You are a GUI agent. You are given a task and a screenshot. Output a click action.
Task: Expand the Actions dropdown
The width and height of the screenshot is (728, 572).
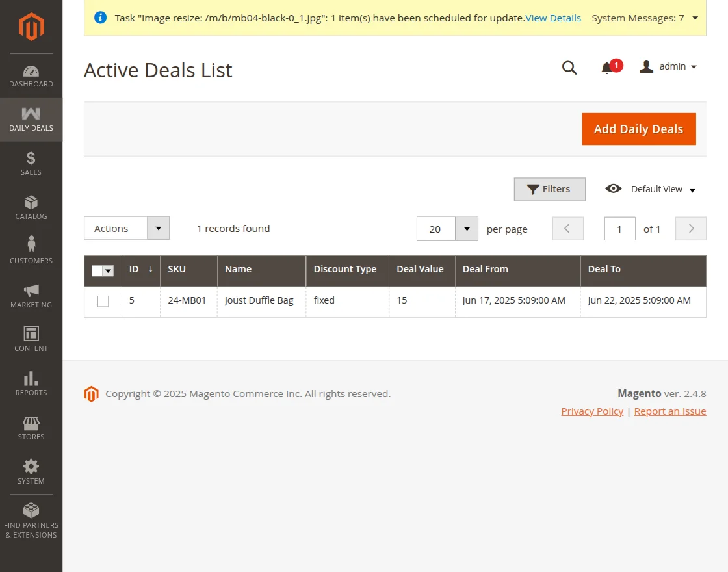(127, 228)
